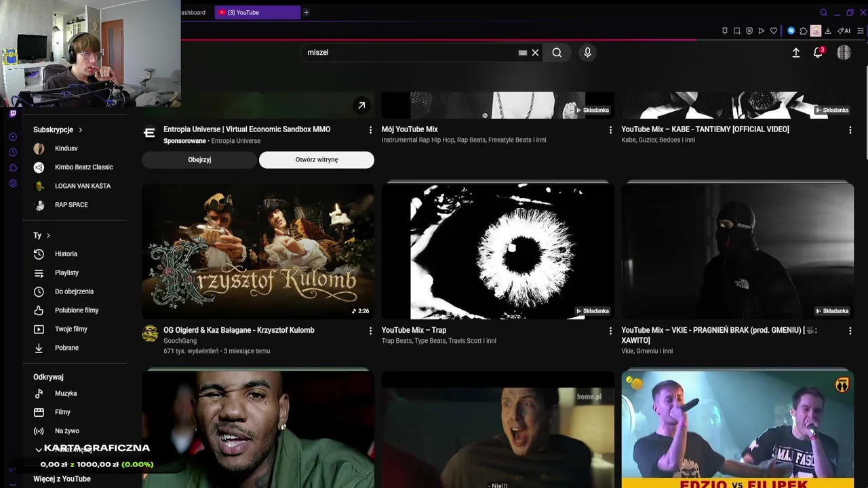Click the browser heart bookmark icon

[x=774, y=30]
